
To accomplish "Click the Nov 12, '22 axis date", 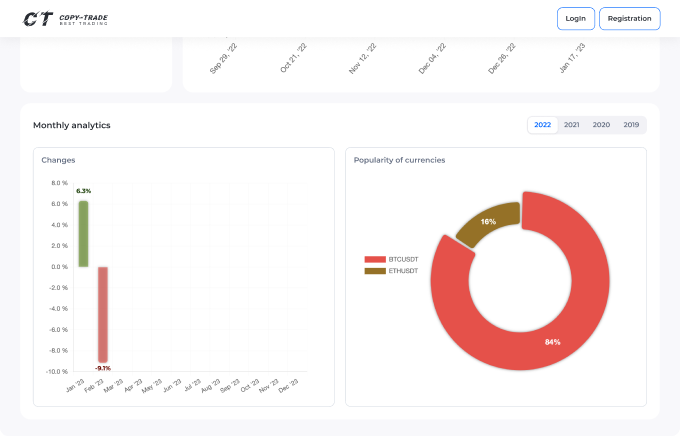I will [363, 59].
